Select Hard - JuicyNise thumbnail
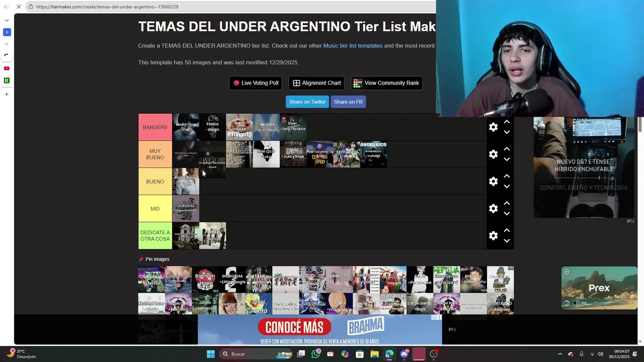 click(293, 154)
